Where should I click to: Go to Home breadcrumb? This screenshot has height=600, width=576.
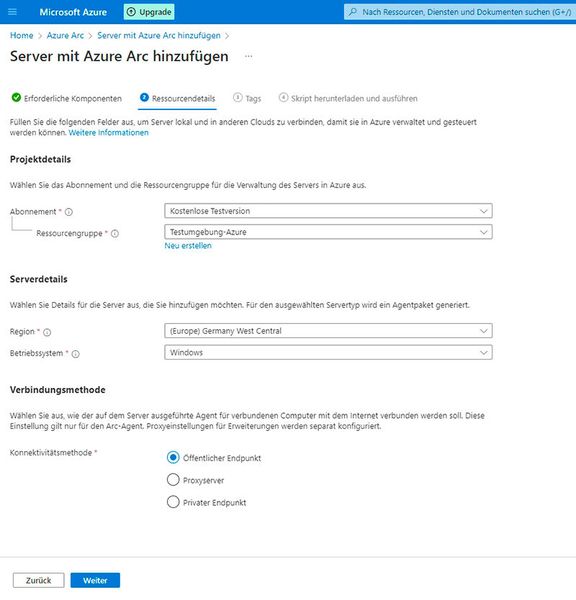[21, 36]
